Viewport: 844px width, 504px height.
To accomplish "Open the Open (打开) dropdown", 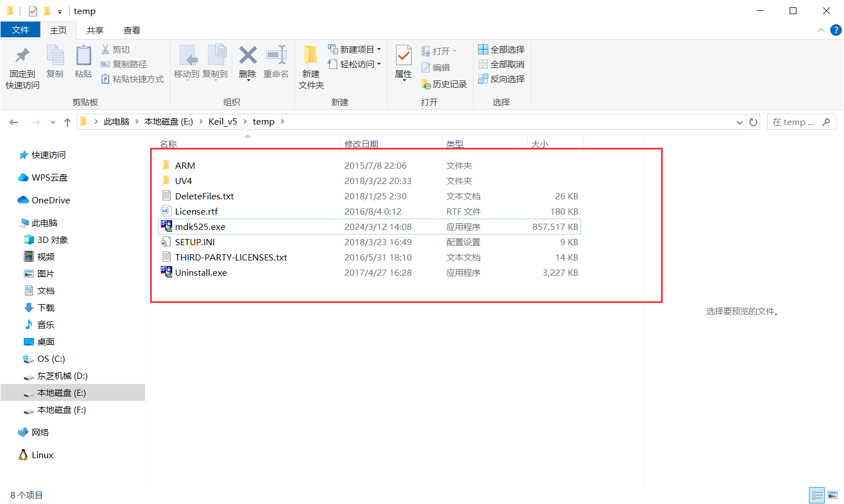I will (439, 51).
